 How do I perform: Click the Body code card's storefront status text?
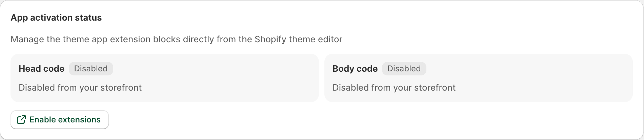pos(394,88)
